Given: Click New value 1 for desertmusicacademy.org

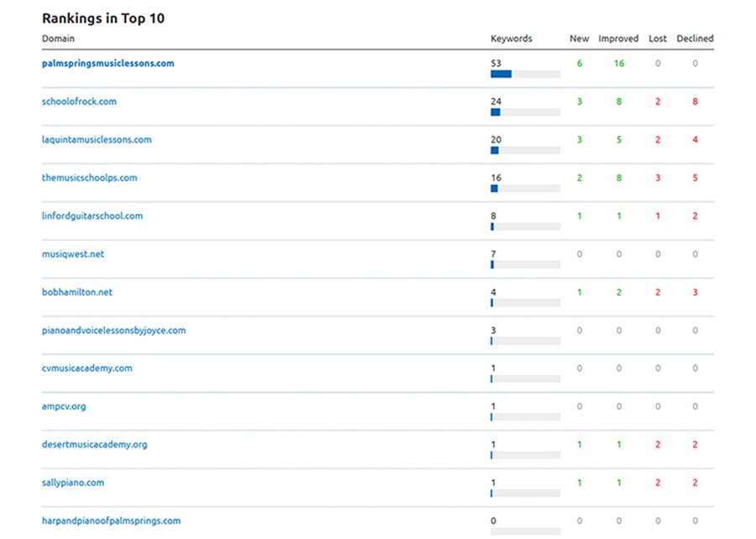Looking at the screenshot, I should [x=580, y=444].
